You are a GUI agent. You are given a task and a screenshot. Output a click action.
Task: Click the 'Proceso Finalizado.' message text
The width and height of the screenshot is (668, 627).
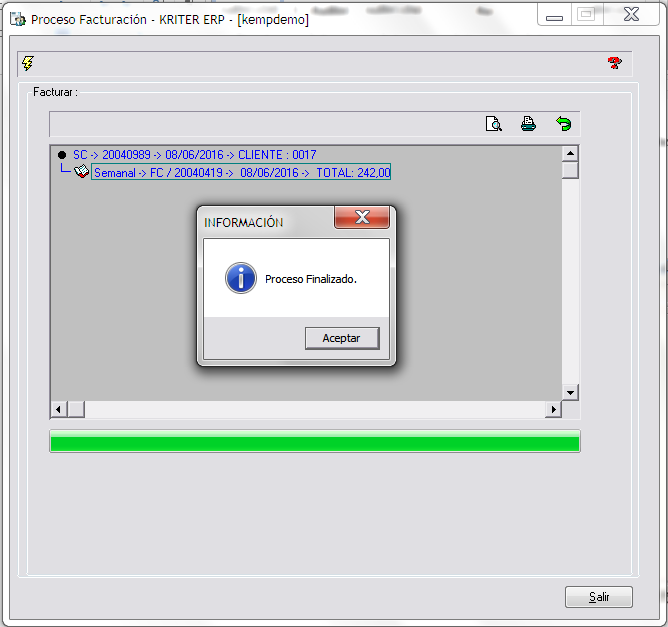(x=311, y=279)
